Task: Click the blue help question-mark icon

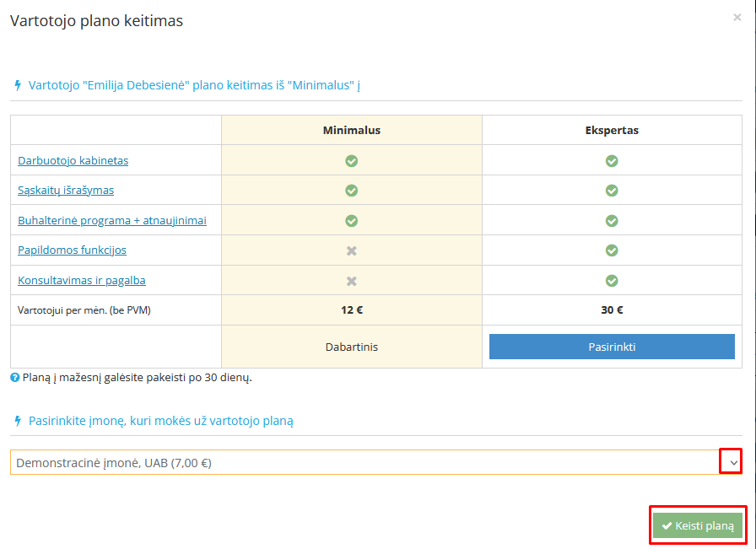Action: tap(15, 378)
